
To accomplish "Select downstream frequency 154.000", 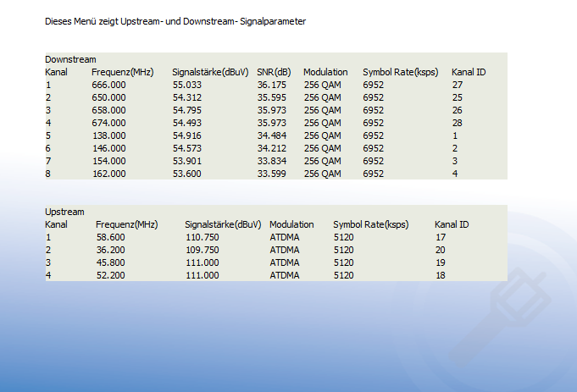I will [x=108, y=162].
